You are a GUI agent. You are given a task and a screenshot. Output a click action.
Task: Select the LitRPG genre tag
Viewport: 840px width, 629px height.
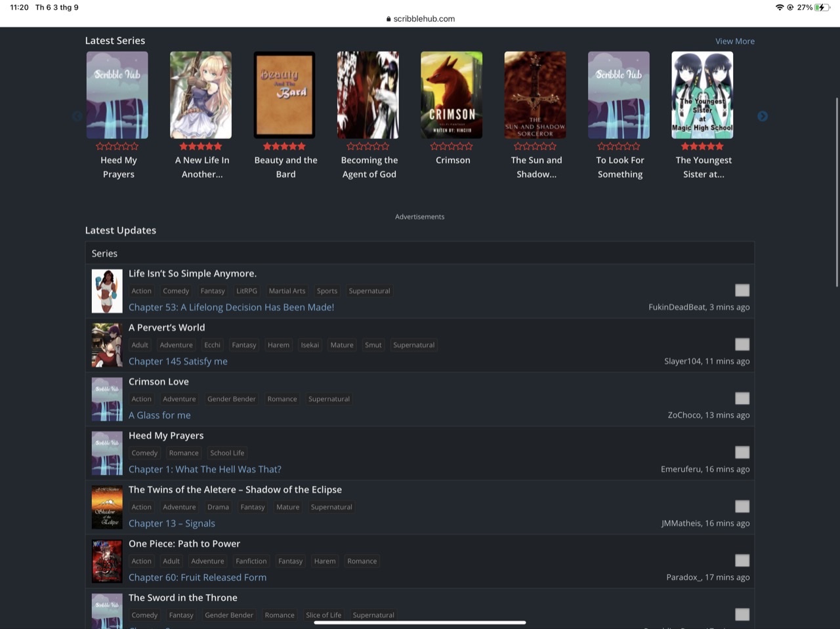click(x=247, y=291)
